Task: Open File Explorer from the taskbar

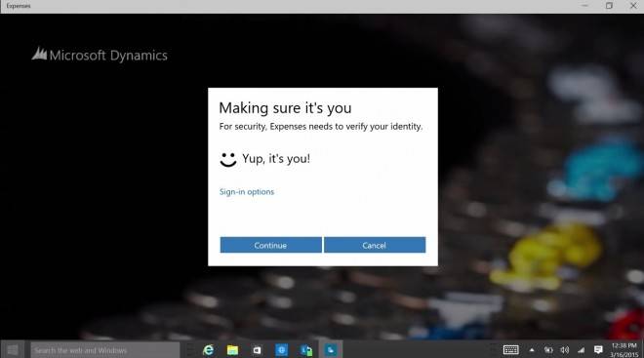Action: (x=232, y=350)
